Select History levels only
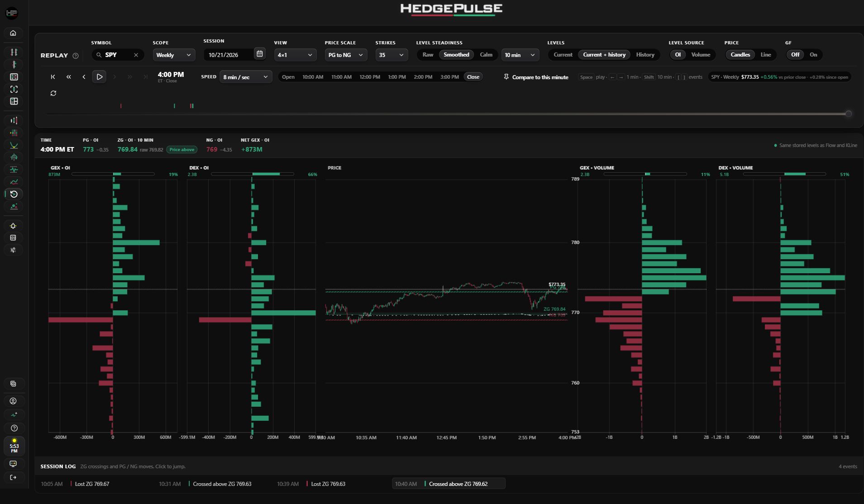 pyautogui.click(x=645, y=55)
